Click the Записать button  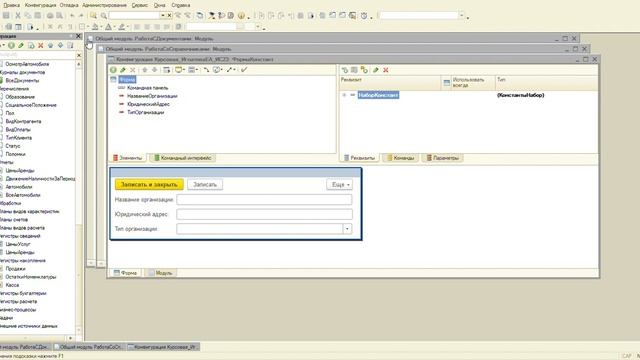click(205, 184)
